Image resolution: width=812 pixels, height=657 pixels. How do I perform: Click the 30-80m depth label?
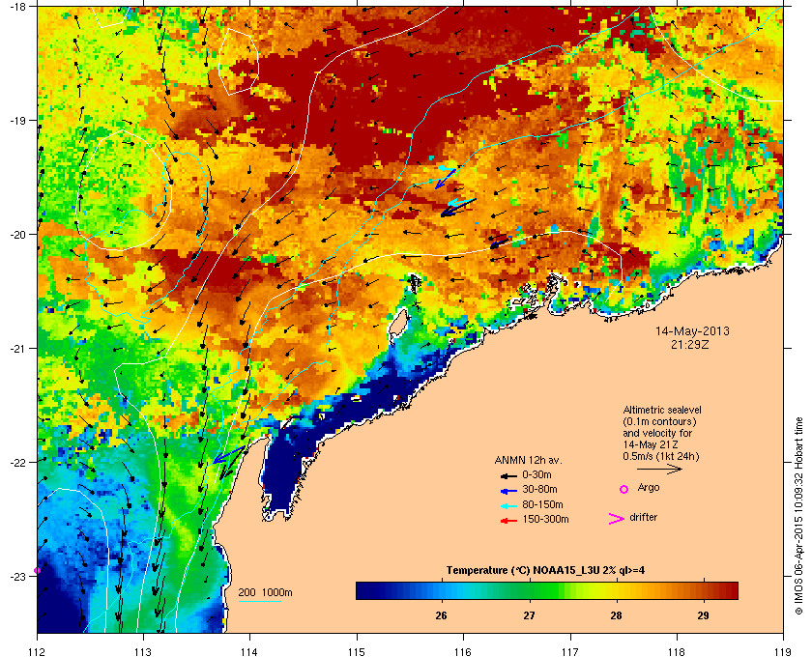pyautogui.click(x=539, y=489)
